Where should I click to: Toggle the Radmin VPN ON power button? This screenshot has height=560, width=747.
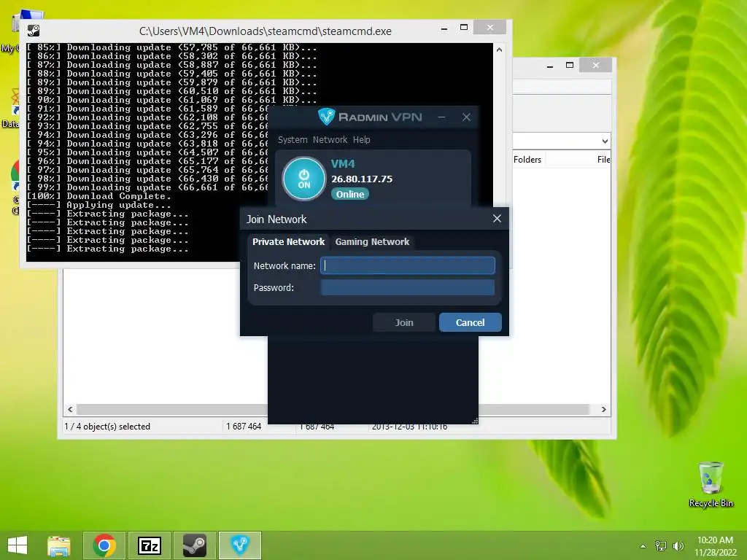point(304,179)
